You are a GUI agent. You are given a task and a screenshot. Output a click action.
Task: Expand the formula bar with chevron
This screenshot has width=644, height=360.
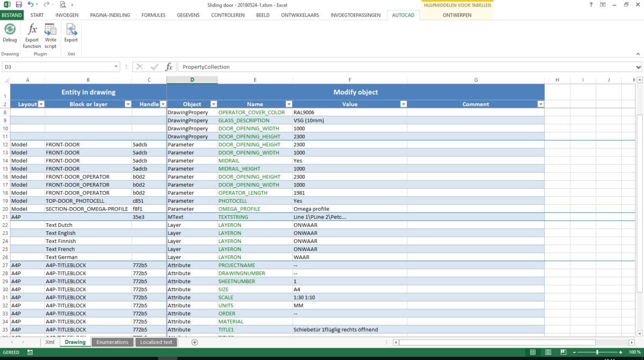click(x=638, y=67)
